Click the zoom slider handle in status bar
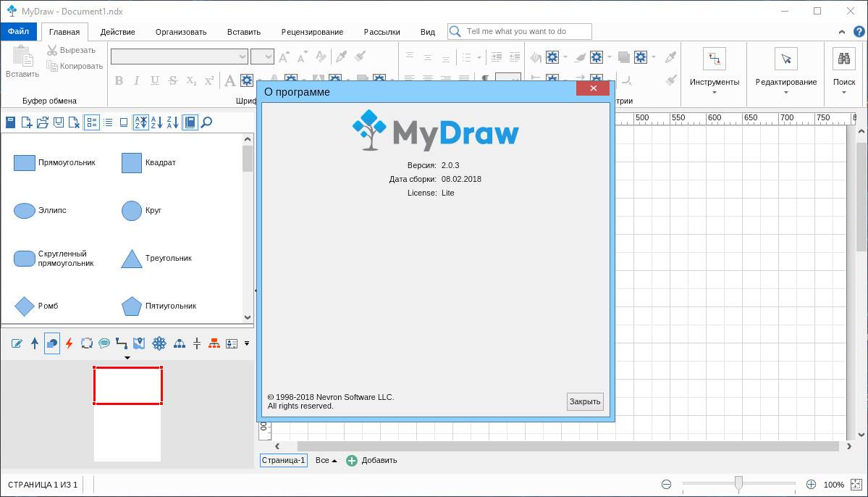This screenshot has height=497, width=868. pos(738,483)
